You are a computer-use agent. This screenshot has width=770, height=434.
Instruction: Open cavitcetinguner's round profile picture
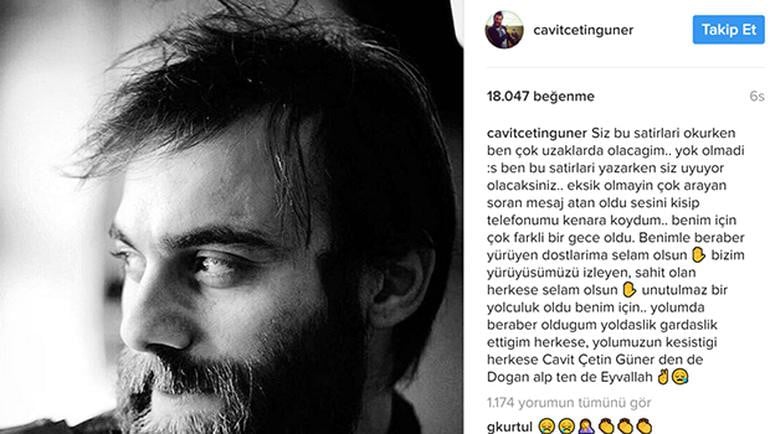[504, 29]
